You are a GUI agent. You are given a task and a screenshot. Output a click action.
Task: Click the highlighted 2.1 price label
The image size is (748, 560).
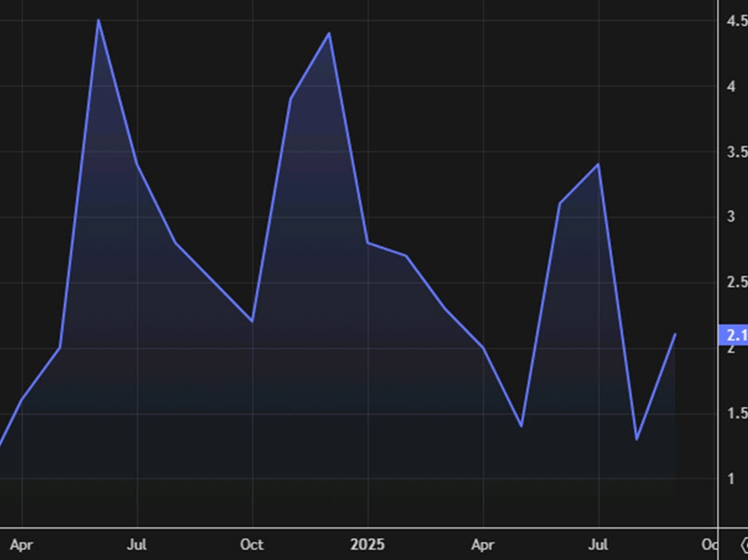pyautogui.click(x=736, y=334)
